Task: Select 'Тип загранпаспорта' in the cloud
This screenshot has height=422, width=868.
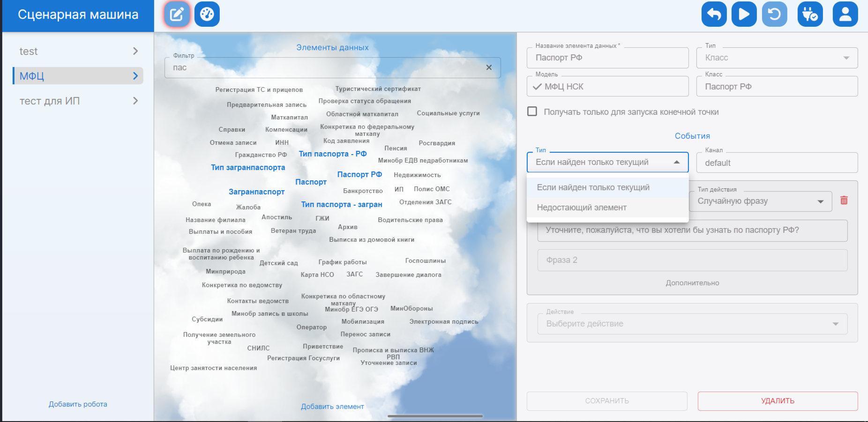Action: (248, 168)
